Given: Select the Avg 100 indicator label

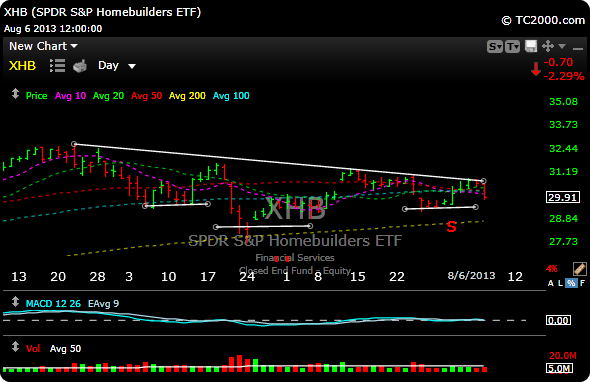Looking at the screenshot, I should [231, 96].
